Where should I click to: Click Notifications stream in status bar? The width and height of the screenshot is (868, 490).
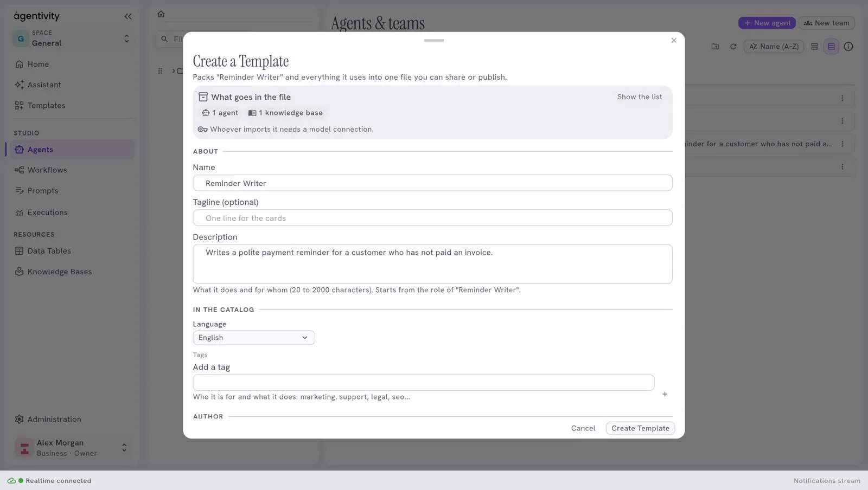(827, 481)
